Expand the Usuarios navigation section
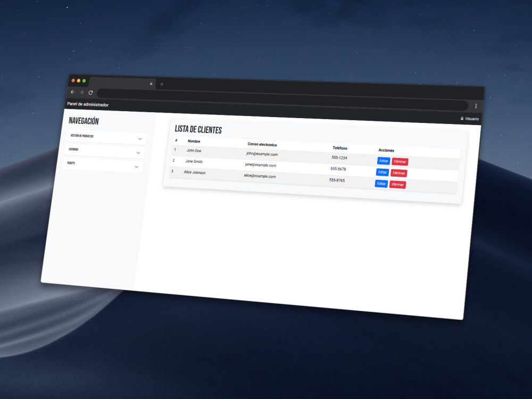 (x=104, y=151)
